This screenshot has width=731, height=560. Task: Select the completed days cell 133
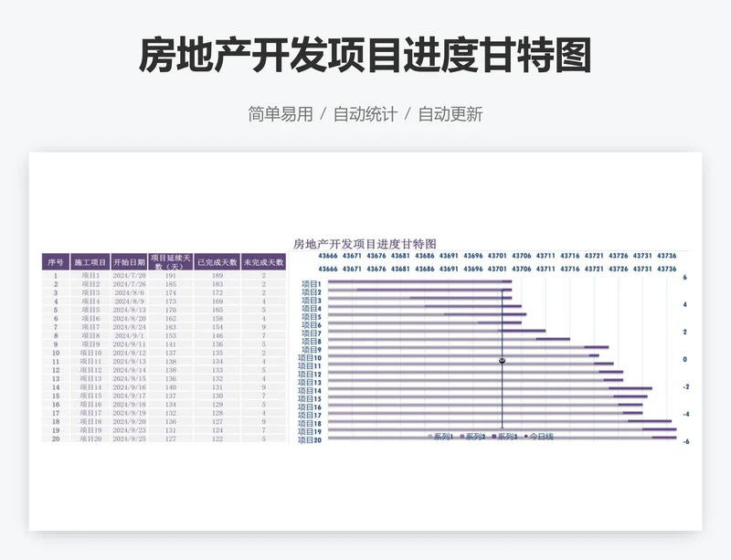[x=217, y=370]
